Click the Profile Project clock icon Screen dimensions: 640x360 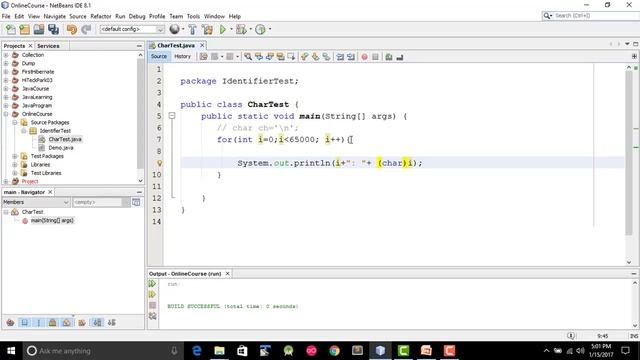[x=260, y=29]
